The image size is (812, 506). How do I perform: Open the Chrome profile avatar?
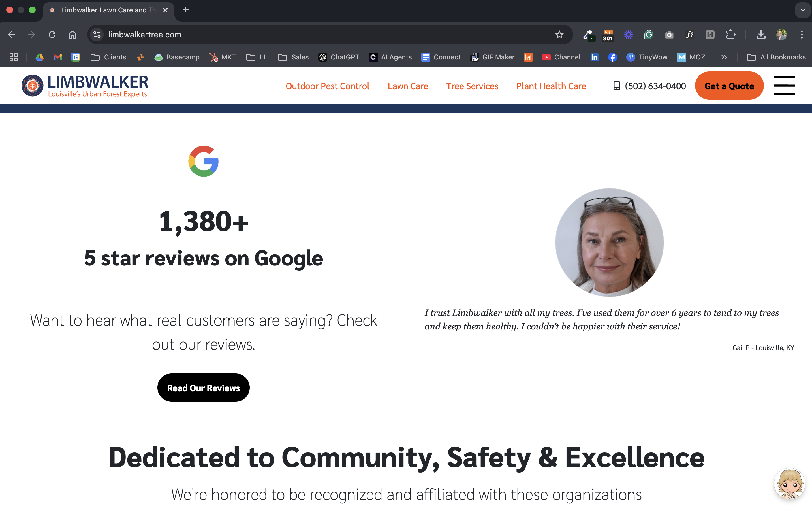[x=782, y=35]
